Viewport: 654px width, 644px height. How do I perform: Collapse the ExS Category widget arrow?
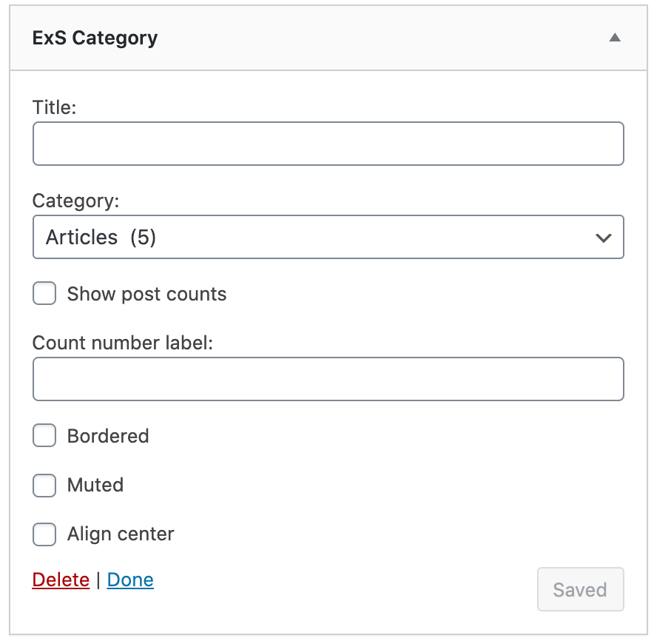coord(614,38)
